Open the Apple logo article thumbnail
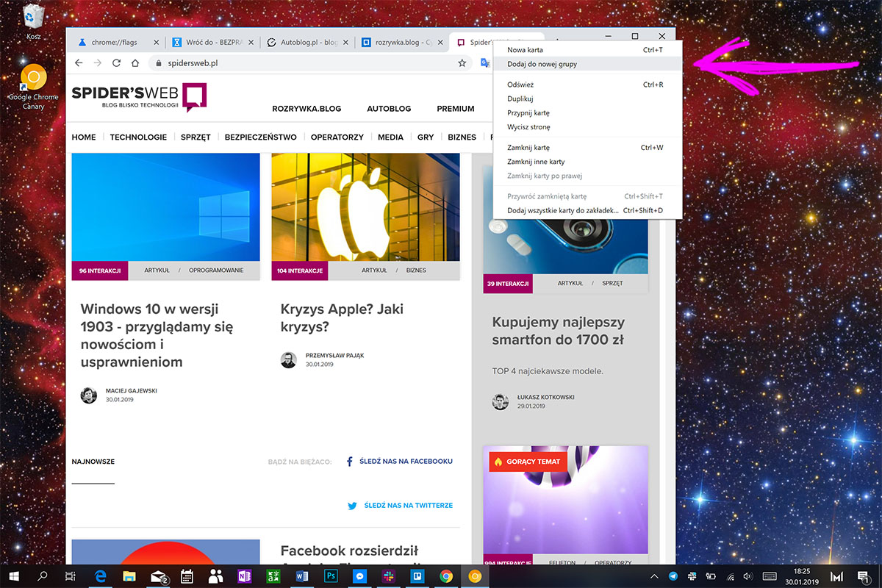882x588 pixels. point(365,207)
